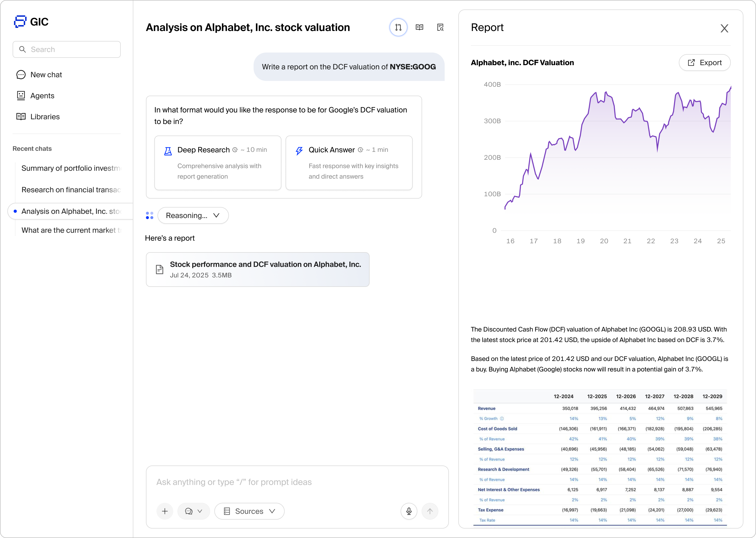Click the 12-2029 column header
Image resolution: width=756 pixels, height=538 pixels.
coord(712,396)
